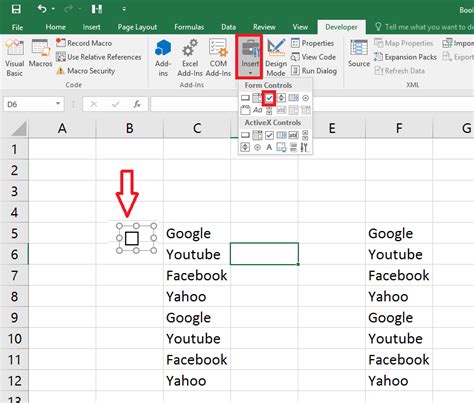Open ActiveX More Controls icon

304,147
